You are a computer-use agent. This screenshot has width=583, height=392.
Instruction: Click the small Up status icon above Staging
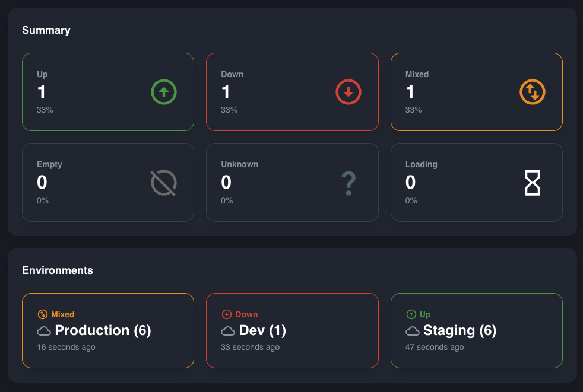[x=411, y=314]
